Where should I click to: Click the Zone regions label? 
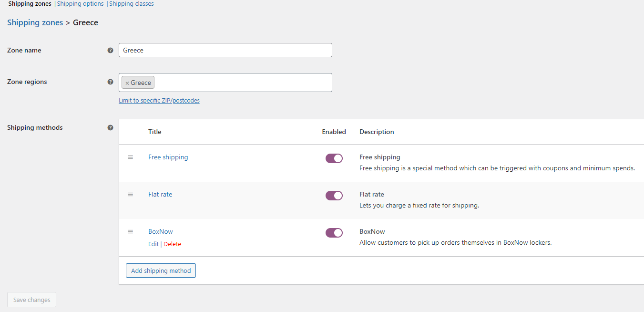click(27, 82)
